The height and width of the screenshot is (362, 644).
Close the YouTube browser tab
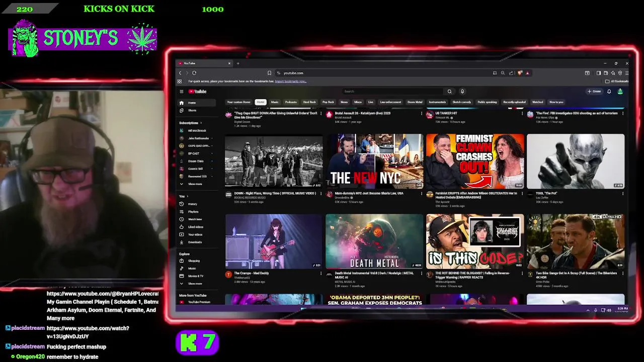(x=229, y=63)
